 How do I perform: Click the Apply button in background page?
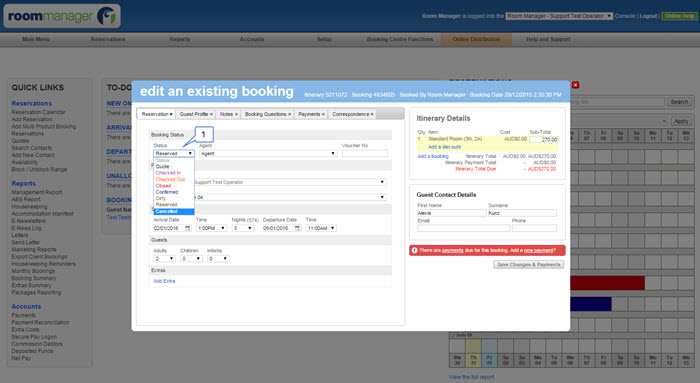[681, 121]
